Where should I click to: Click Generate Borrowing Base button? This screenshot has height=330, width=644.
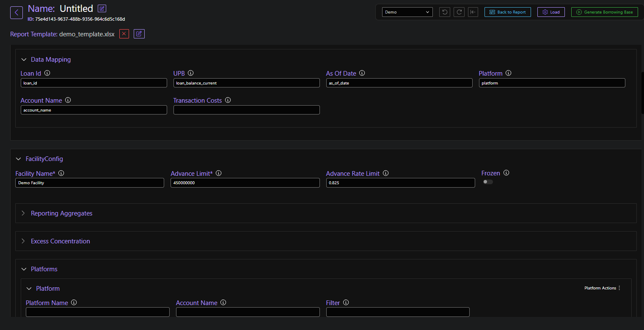click(604, 12)
